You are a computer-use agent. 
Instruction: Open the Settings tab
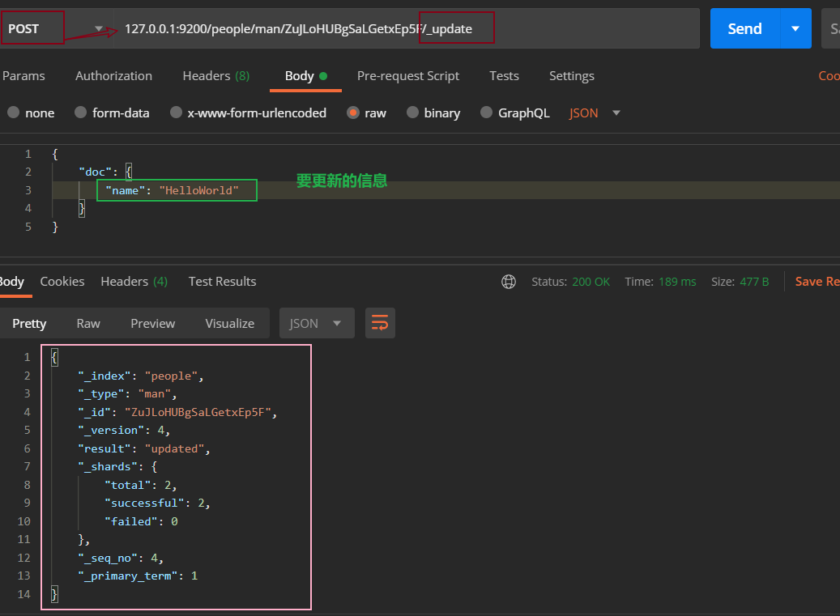point(572,76)
